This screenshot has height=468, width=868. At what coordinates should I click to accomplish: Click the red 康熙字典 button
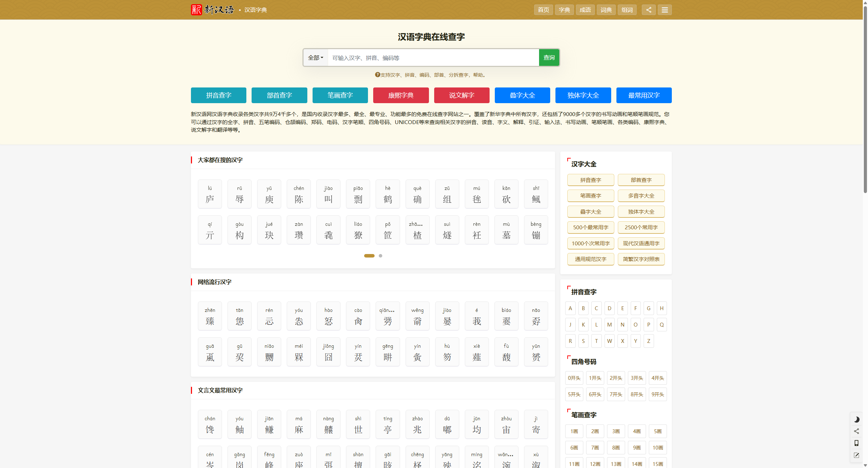[401, 95]
